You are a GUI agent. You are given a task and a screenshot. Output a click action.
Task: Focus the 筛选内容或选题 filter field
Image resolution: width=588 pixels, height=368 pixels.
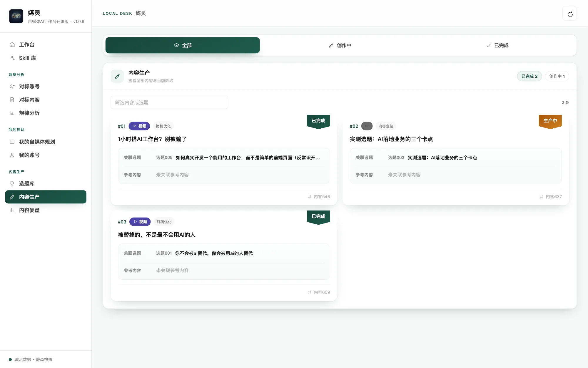(169, 102)
